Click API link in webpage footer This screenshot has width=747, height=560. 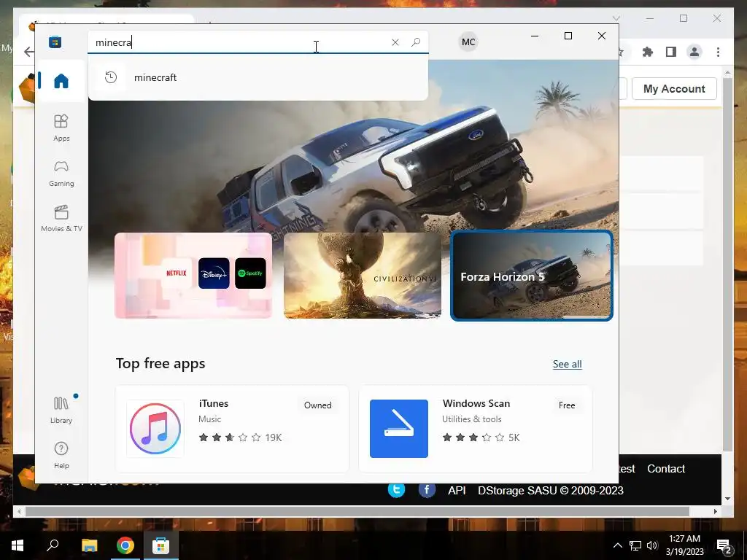[x=457, y=491]
